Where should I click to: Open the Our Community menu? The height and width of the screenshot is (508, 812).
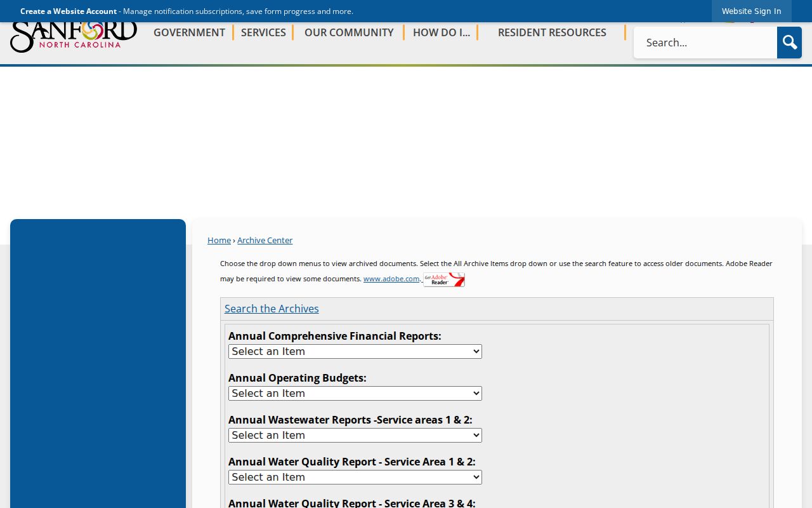click(349, 32)
